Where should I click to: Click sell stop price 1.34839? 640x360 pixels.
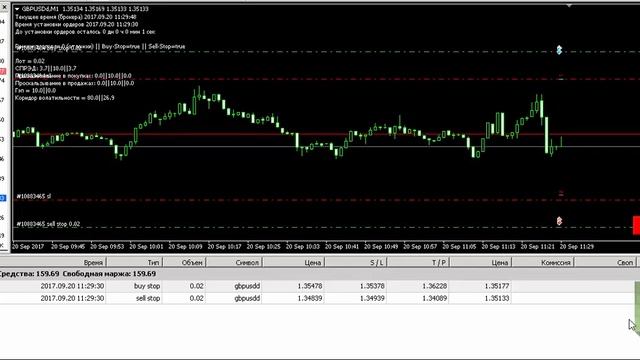(310, 298)
